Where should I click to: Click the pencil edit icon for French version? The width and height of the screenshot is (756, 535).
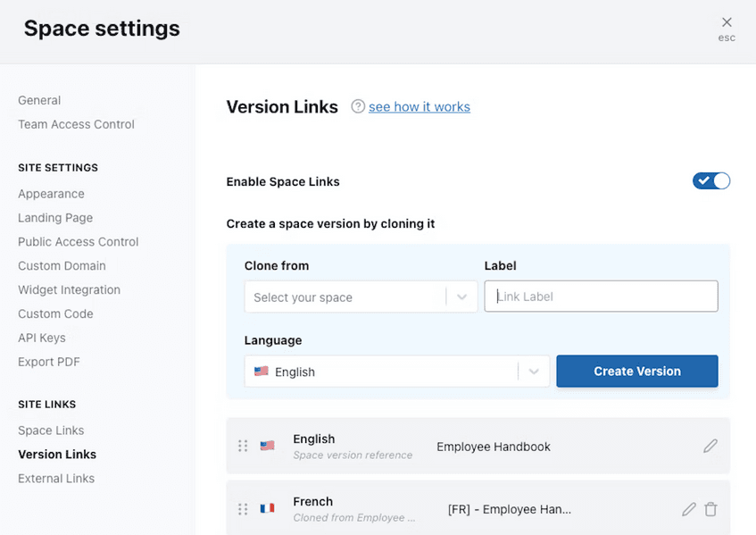[x=688, y=509]
